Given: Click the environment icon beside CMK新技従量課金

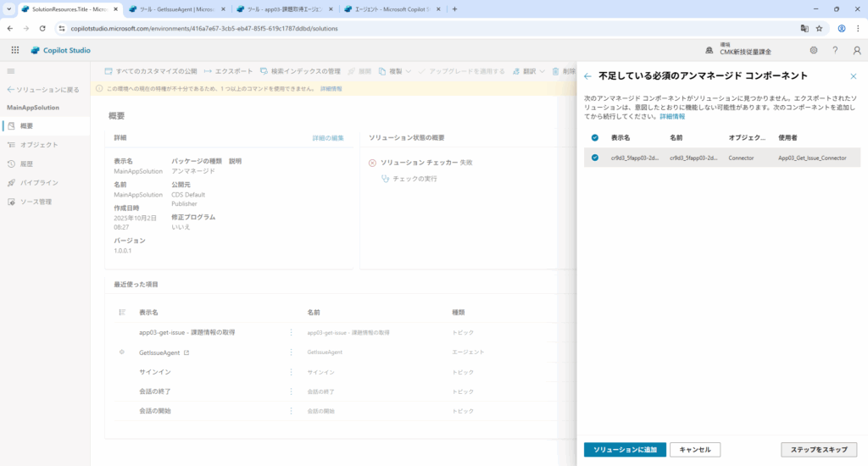Looking at the screenshot, I should (709, 50).
